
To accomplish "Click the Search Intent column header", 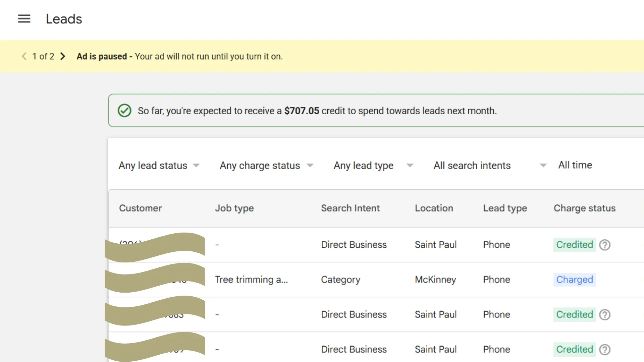I will point(351,208).
